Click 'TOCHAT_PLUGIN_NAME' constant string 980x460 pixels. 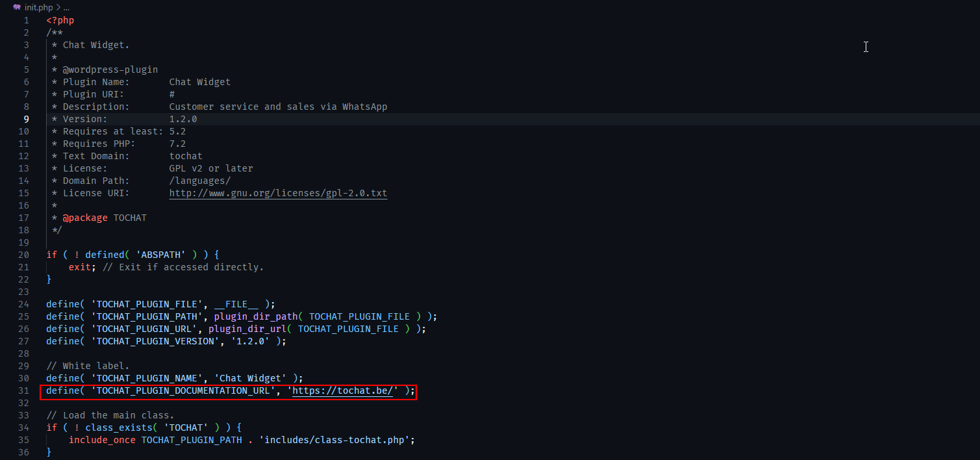click(x=147, y=378)
